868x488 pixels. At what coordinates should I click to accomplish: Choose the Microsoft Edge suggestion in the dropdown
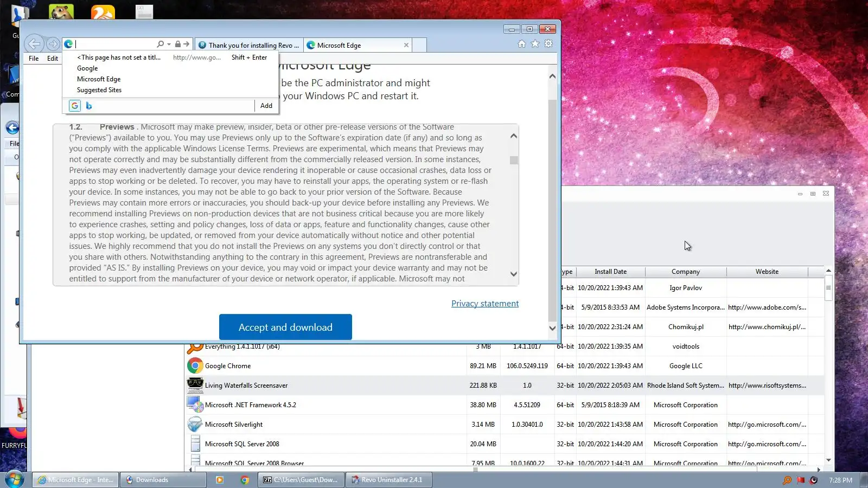(170, 79)
